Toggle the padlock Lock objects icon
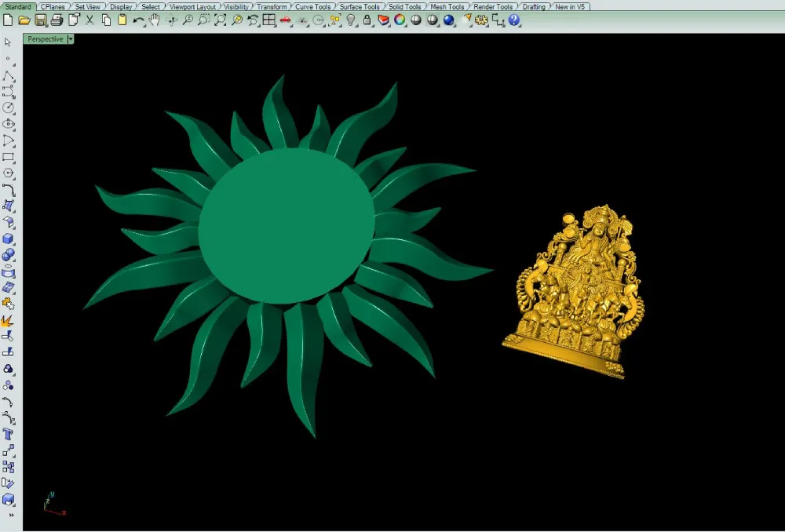This screenshot has width=785, height=532. coord(367,20)
